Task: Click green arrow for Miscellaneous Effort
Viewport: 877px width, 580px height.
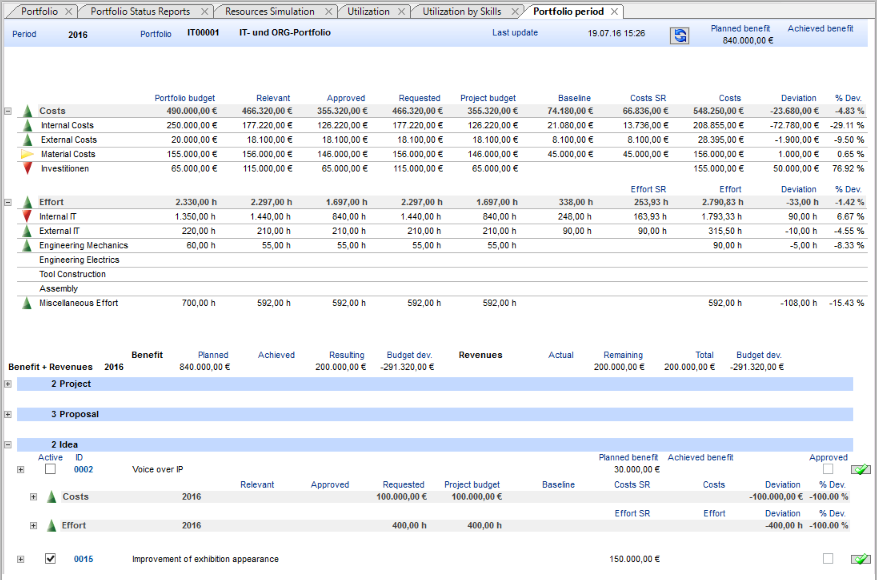Action: [27, 303]
